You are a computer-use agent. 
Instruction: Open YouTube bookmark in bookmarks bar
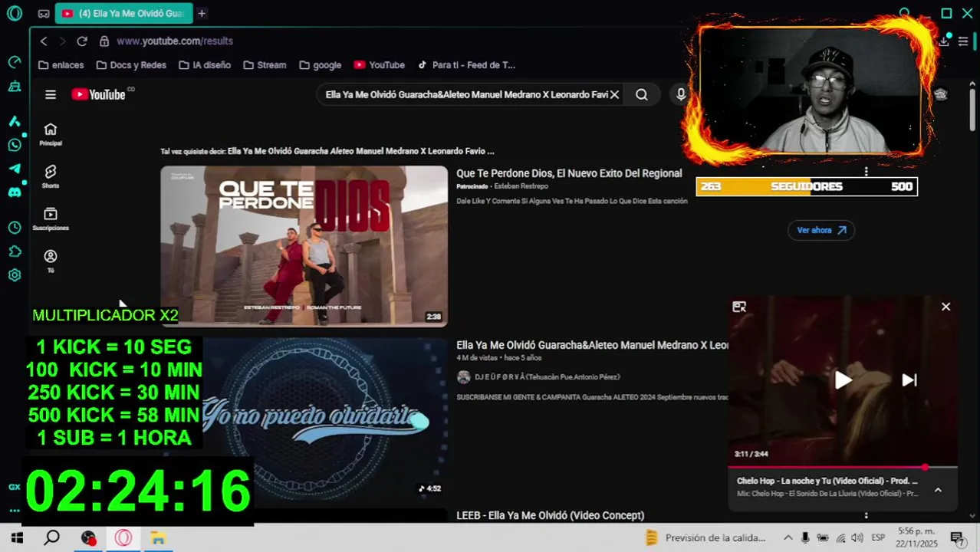tap(379, 65)
